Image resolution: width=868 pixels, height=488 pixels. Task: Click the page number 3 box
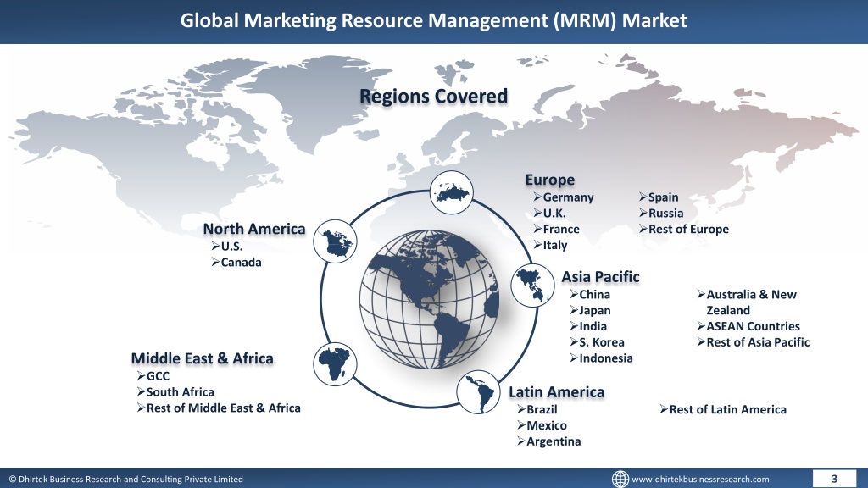pyautogui.click(x=834, y=479)
